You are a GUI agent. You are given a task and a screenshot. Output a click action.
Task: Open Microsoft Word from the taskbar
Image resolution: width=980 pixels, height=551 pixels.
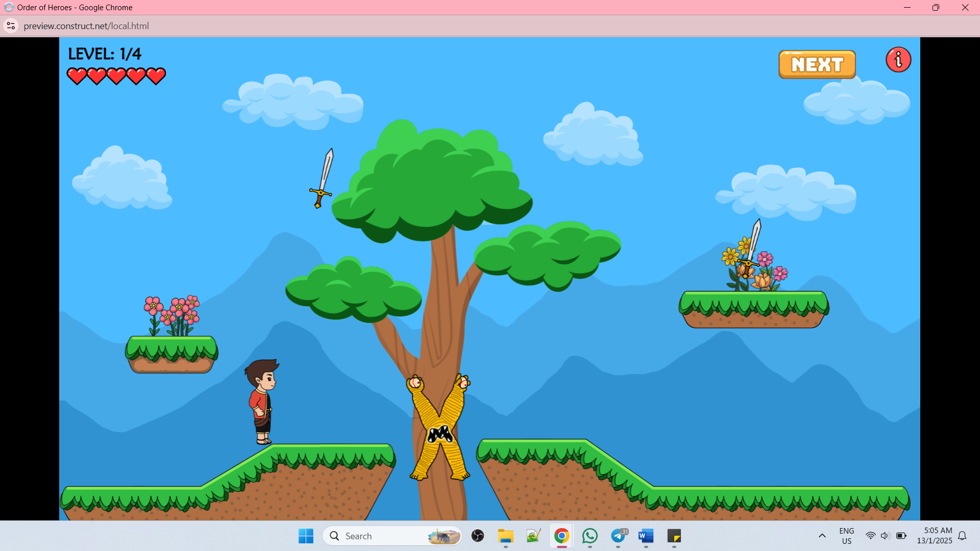pyautogui.click(x=646, y=536)
